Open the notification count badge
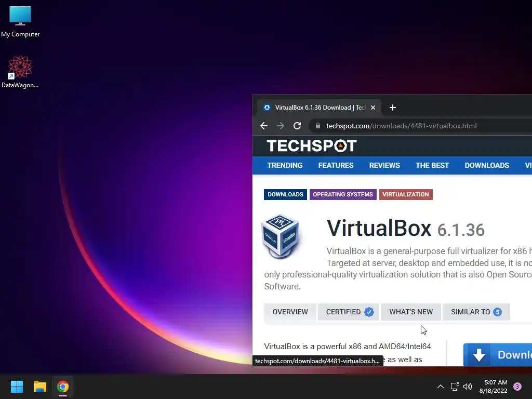Image resolution: width=532 pixels, height=399 pixels. 517,387
